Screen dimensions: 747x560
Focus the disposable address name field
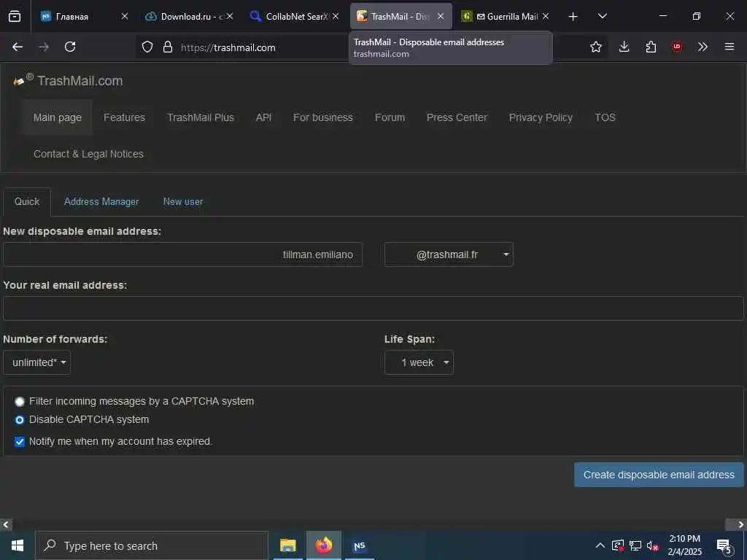[x=183, y=254]
